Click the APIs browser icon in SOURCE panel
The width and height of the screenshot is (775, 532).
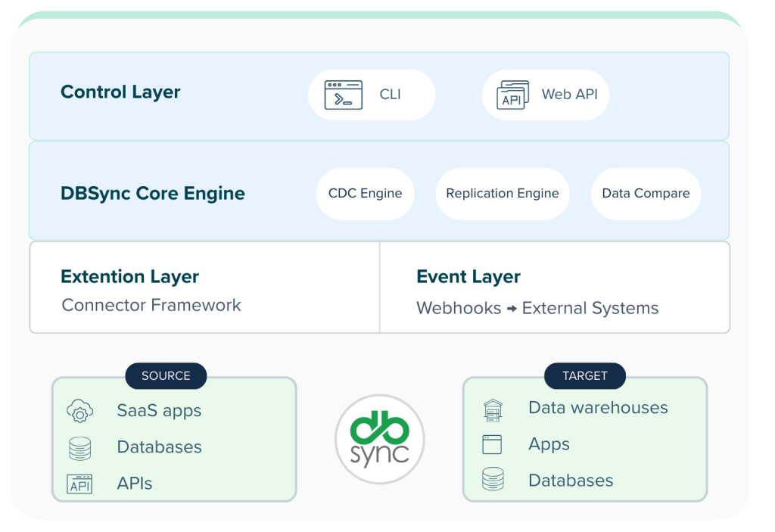[x=79, y=483]
